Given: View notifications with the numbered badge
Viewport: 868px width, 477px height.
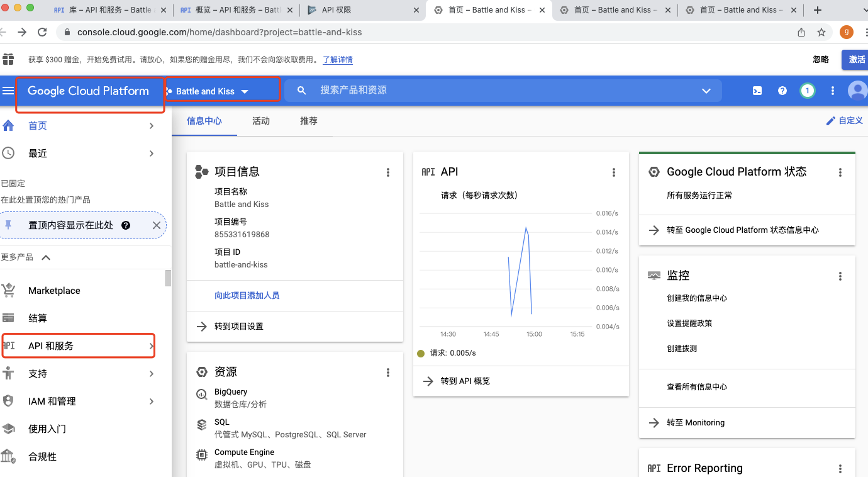Looking at the screenshot, I should click(x=807, y=91).
